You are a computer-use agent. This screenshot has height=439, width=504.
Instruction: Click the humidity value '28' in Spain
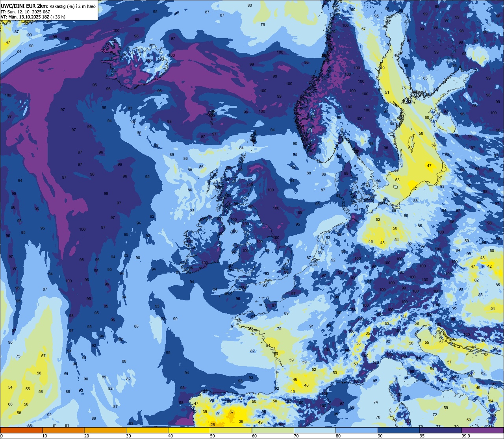tap(213, 424)
